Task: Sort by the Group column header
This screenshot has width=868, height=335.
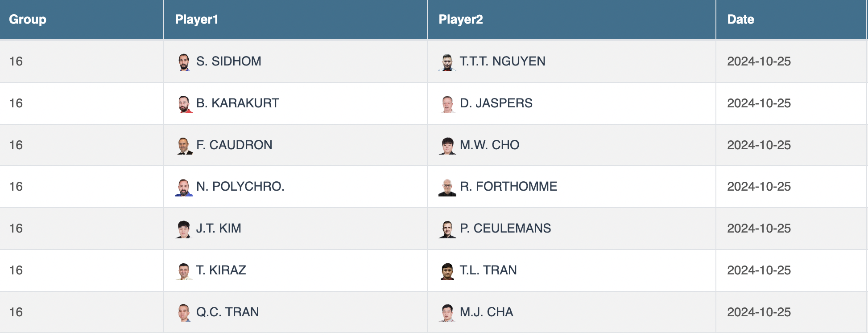Action: click(28, 20)
